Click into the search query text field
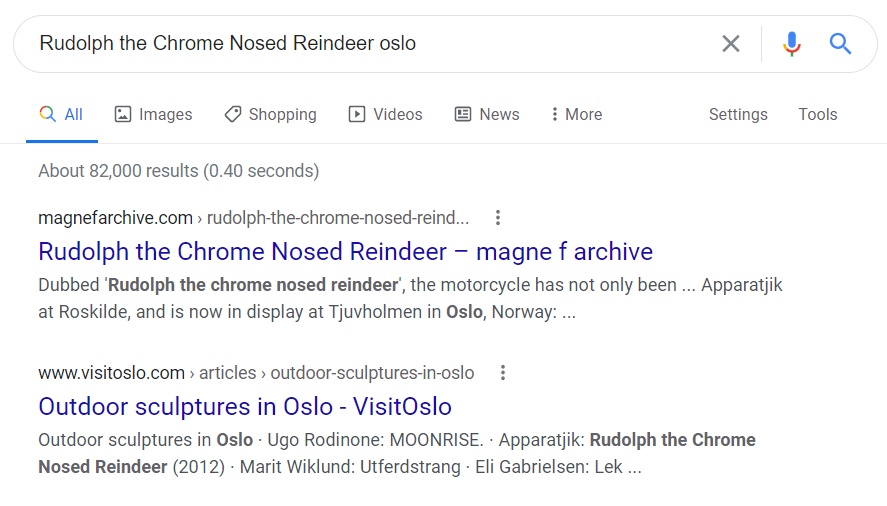Viewport: 887px width, 506px height. (x=370, y=44)
